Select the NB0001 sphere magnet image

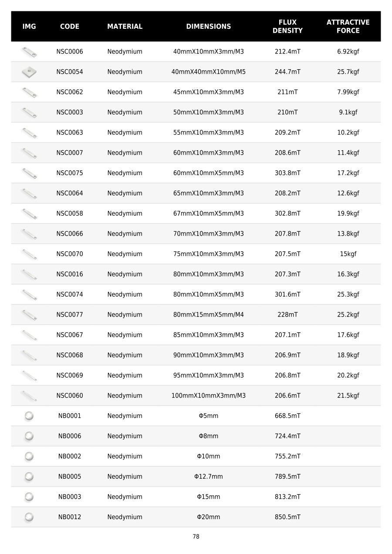click(29, 416)
